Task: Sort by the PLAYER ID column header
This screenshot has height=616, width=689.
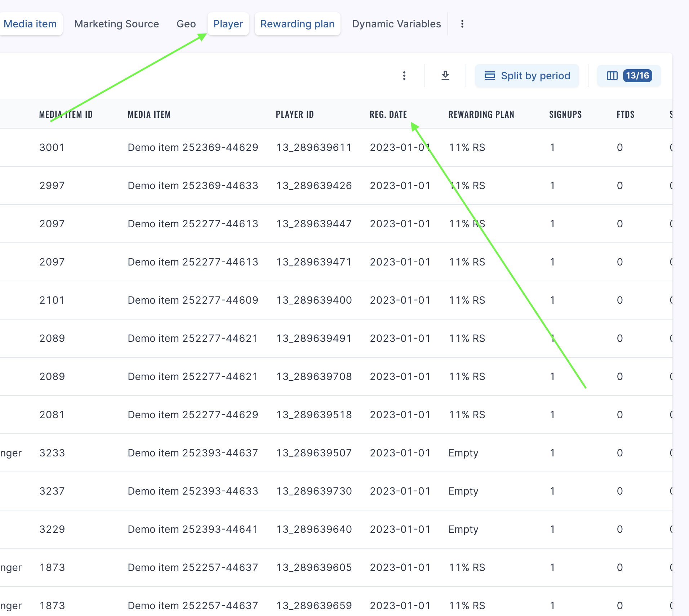Action: tap(295, 115)
